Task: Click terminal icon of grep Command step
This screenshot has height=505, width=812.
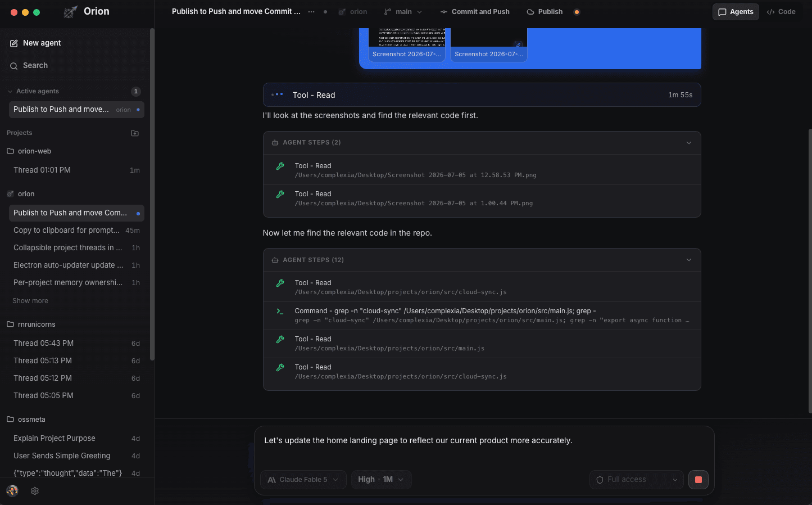Action: (x=280, y=311)
